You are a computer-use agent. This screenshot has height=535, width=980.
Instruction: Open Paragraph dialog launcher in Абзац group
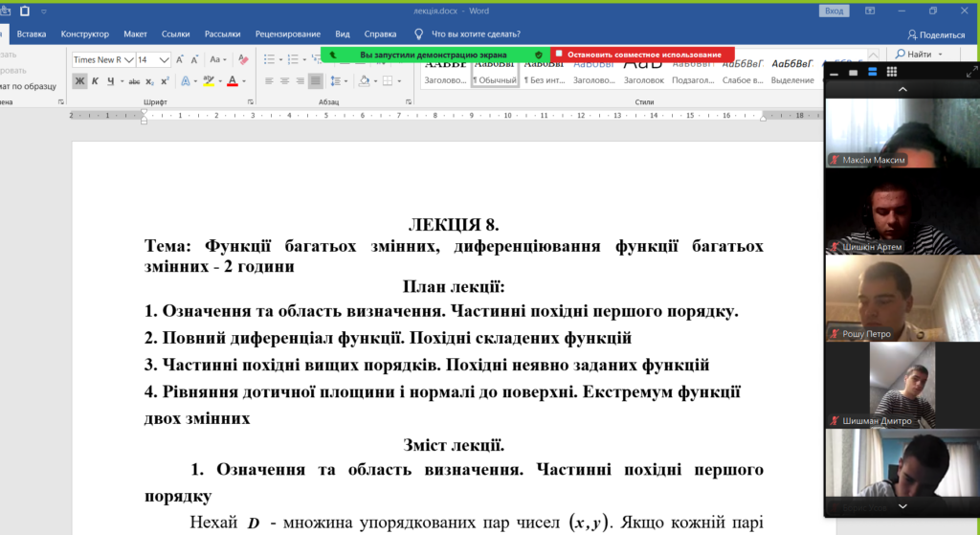point(408,101)
